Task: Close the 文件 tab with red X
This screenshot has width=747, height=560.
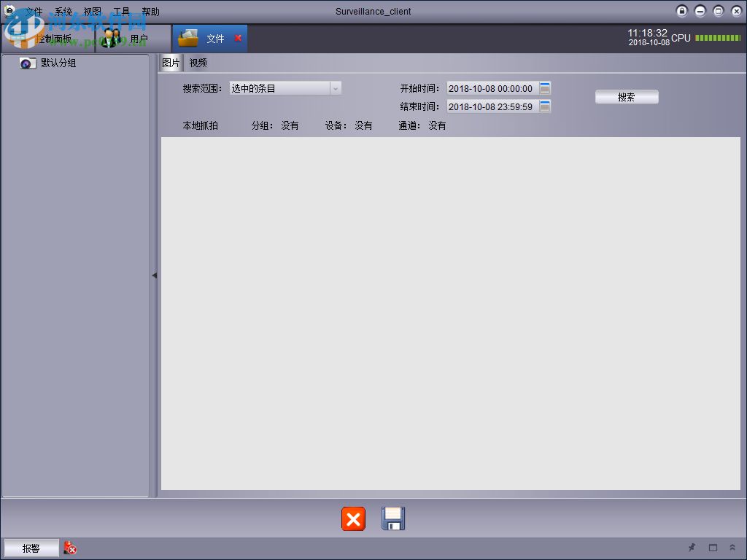Action: (238, 38)
